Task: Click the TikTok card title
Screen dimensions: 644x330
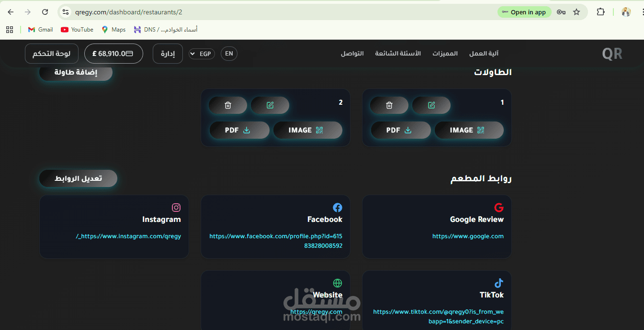Action: 492,295
